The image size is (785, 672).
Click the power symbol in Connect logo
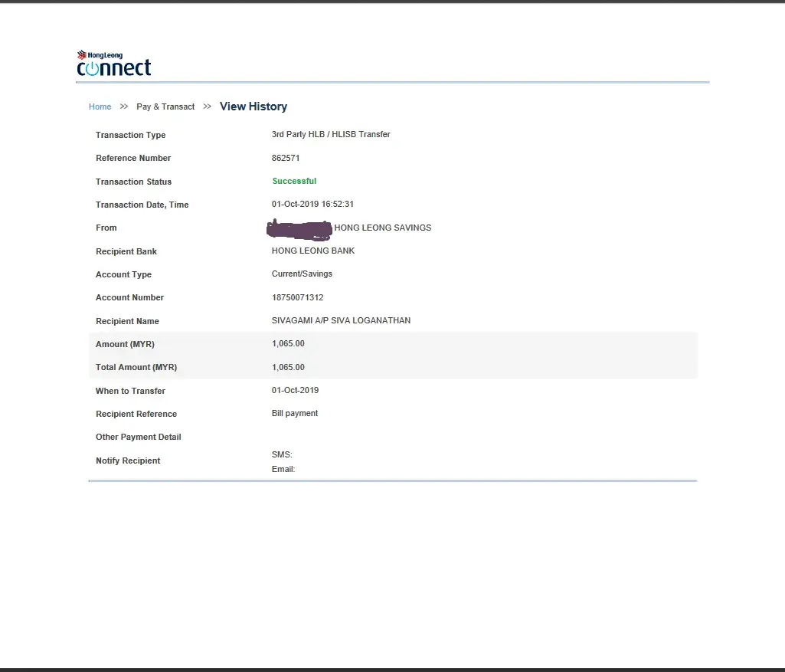coord(91,69)
